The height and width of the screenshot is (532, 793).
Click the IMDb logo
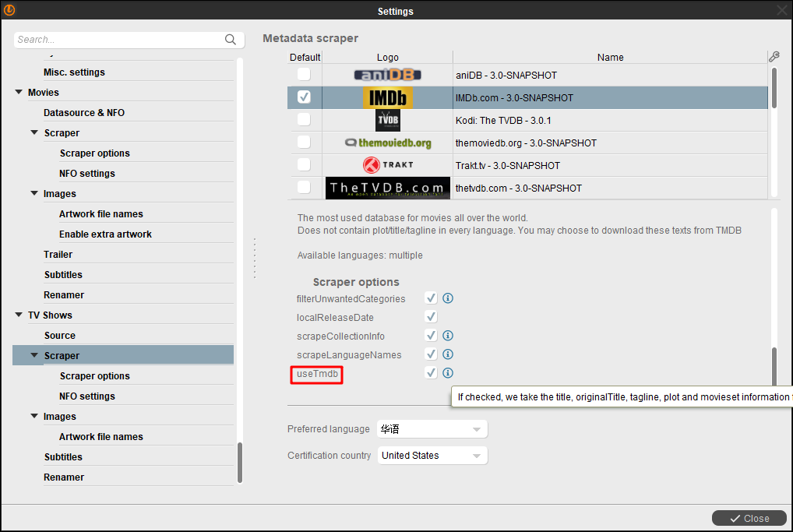coord(387,97)
